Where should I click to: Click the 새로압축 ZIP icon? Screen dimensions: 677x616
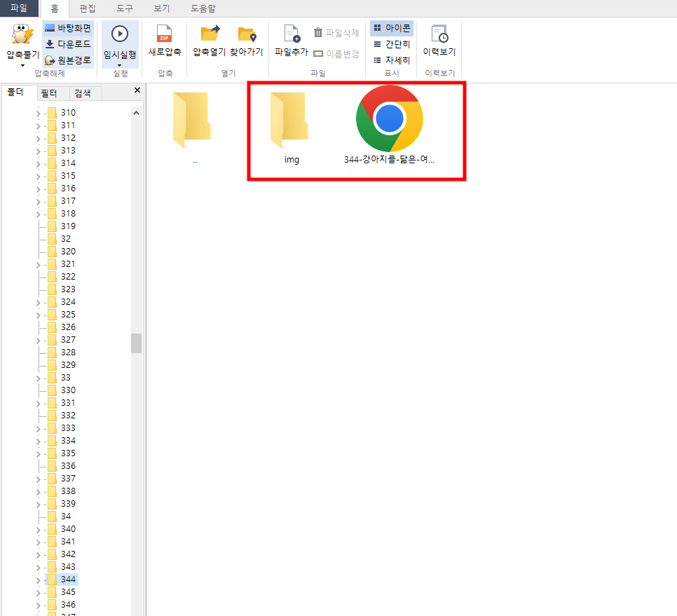point(165,34)
